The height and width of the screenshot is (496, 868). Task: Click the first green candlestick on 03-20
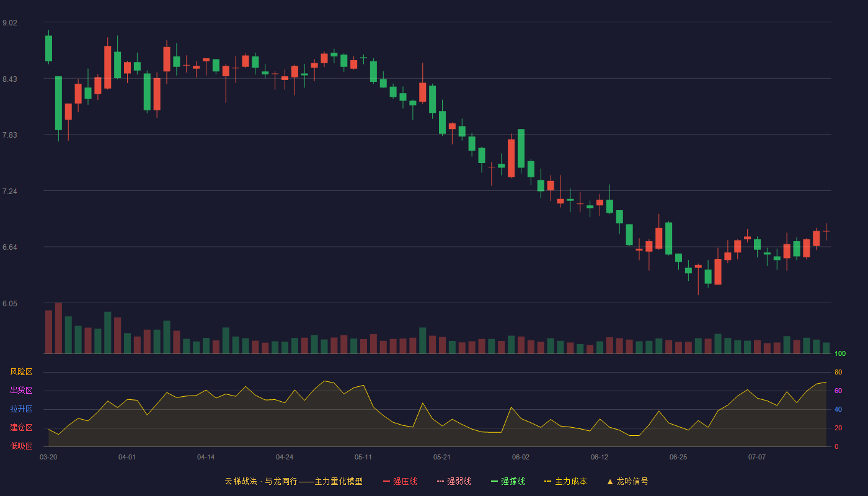point(48,48)
